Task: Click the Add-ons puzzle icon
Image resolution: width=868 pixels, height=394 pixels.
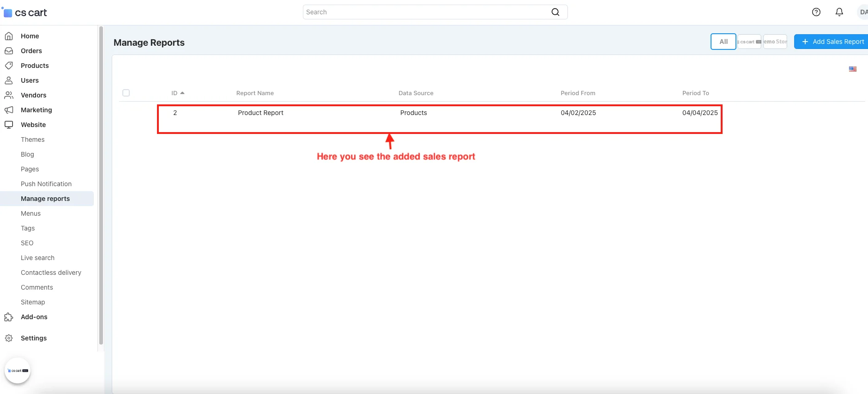Action: point(9,317)
